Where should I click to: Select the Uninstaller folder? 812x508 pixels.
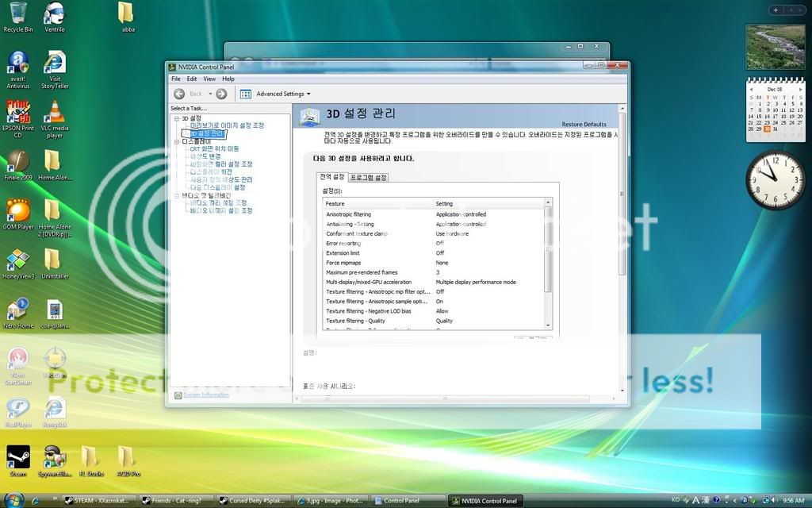click(x=55, y=264)
